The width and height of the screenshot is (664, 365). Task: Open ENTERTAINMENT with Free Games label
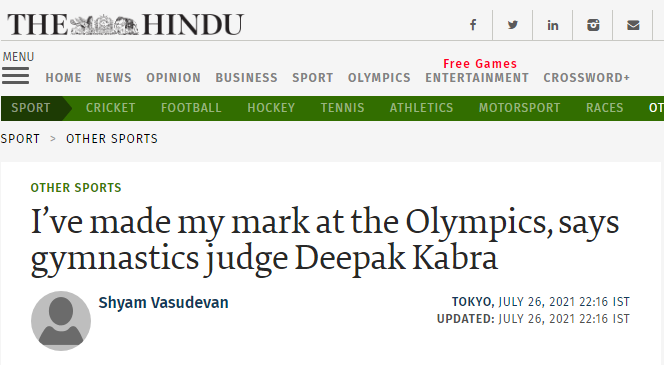(x=477, y=78)
